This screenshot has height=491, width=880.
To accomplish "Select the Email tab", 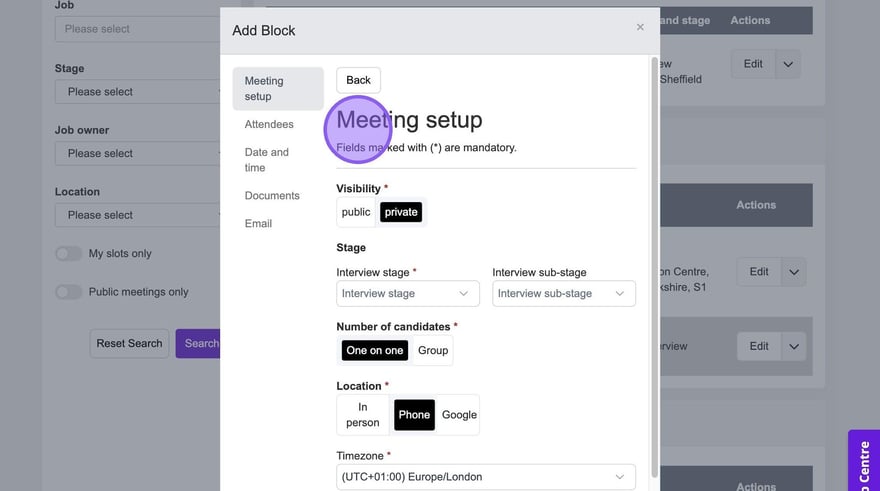I will [x=258, y=224].
